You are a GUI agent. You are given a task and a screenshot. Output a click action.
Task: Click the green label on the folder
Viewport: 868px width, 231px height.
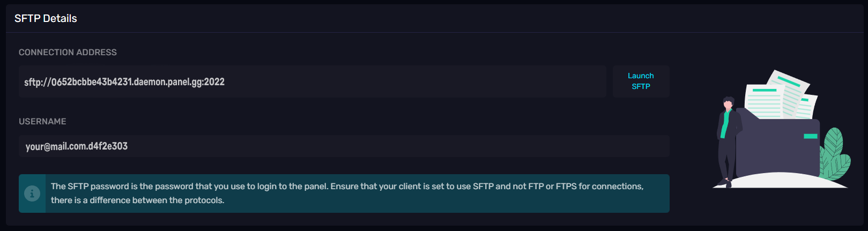[x=811, y=136]
